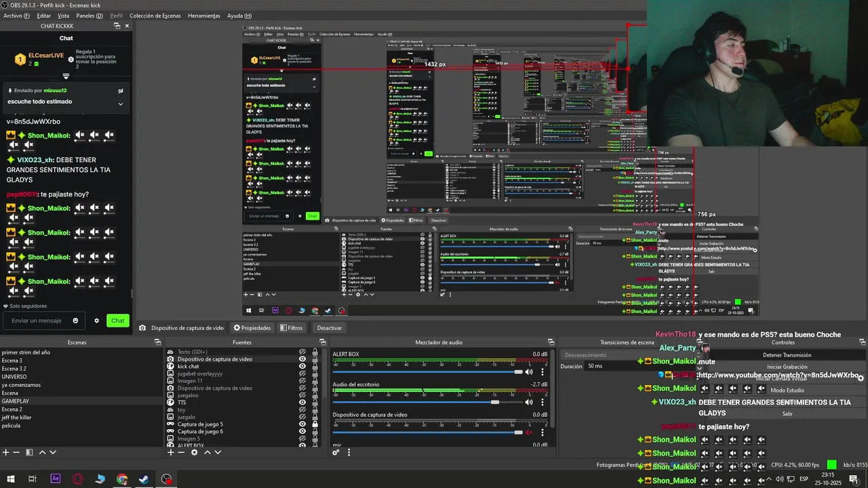Lock the kick chat source
The width and height of the screenshot is (868, 488).
point(315,366)
